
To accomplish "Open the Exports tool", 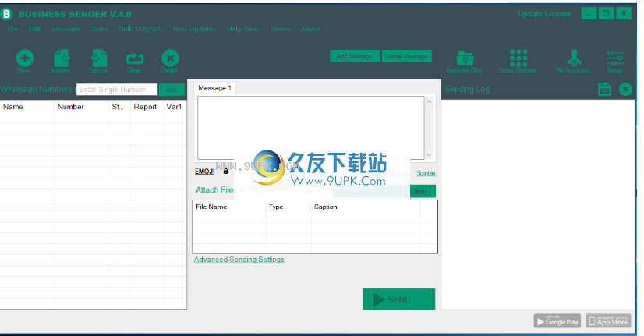I will pos(98,58).
